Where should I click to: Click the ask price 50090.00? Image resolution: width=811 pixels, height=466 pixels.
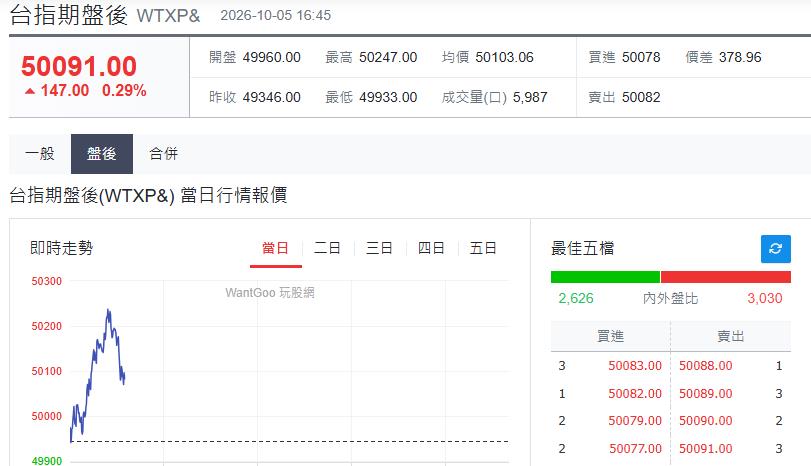pos(705,420)
